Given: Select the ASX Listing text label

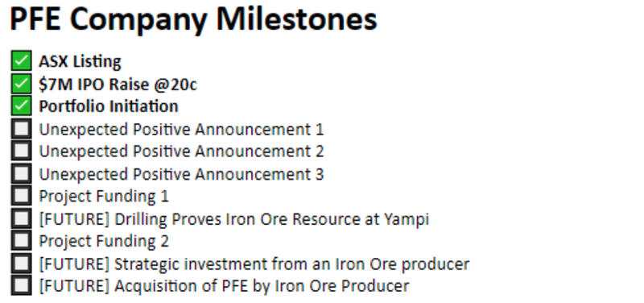Looking at the screenshot, I should tap(80, 62).
